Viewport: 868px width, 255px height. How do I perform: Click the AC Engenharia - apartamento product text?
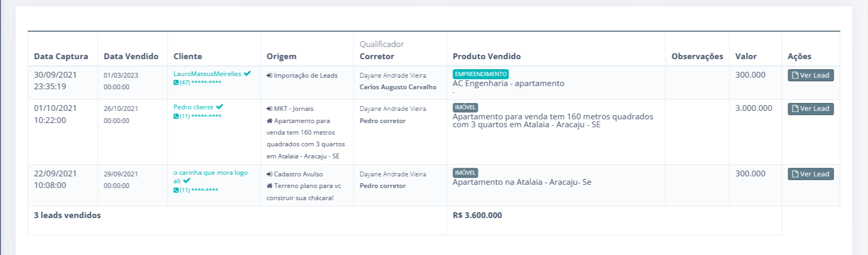click(509, 83)
